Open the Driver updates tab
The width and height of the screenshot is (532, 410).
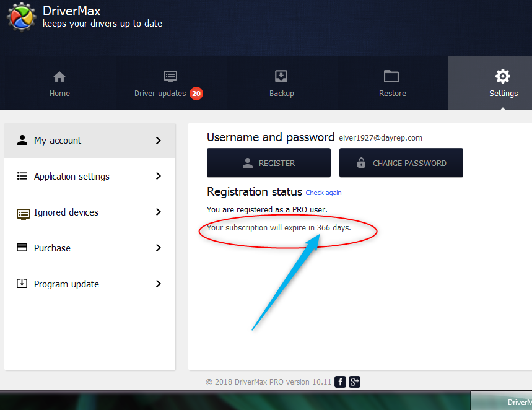tap(168, 84)
